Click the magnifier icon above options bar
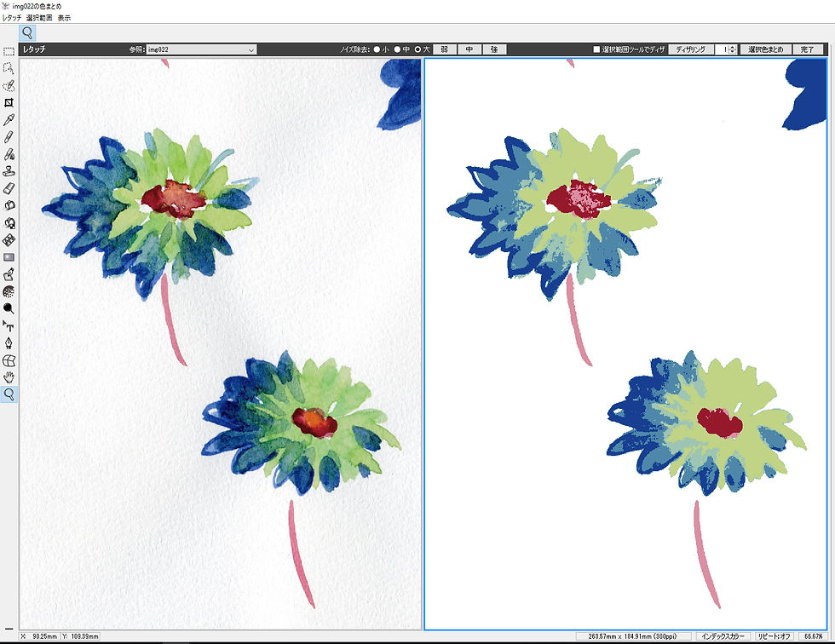This screenshot has width=835, height=644. pyautogui.click(x=27, y=33)
